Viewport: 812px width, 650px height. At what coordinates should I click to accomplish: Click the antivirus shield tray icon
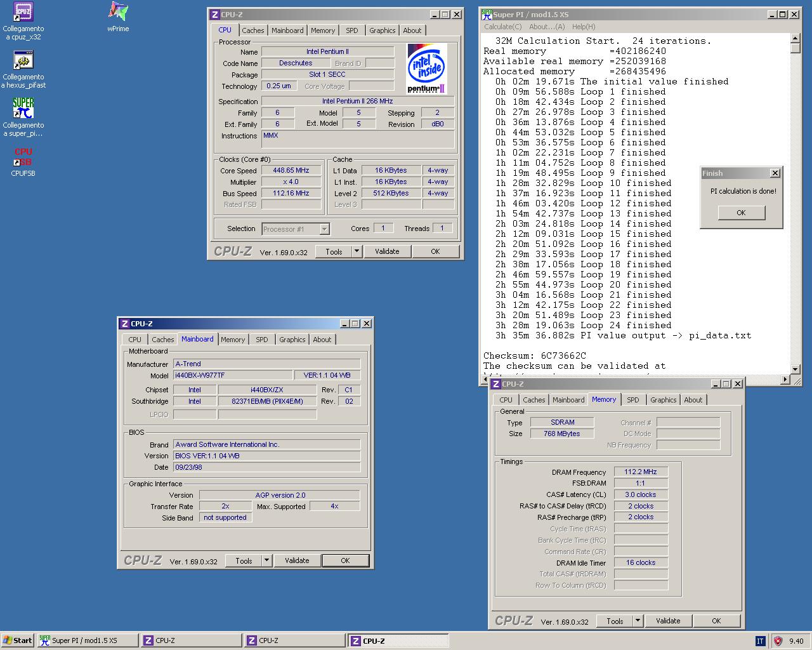pyautogui.click(x=778, y=640)
